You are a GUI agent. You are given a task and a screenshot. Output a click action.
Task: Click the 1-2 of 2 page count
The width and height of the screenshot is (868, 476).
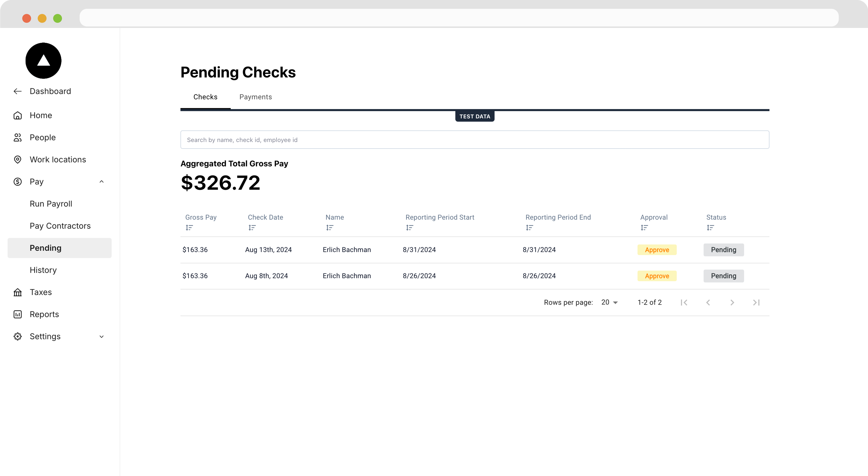650,302
